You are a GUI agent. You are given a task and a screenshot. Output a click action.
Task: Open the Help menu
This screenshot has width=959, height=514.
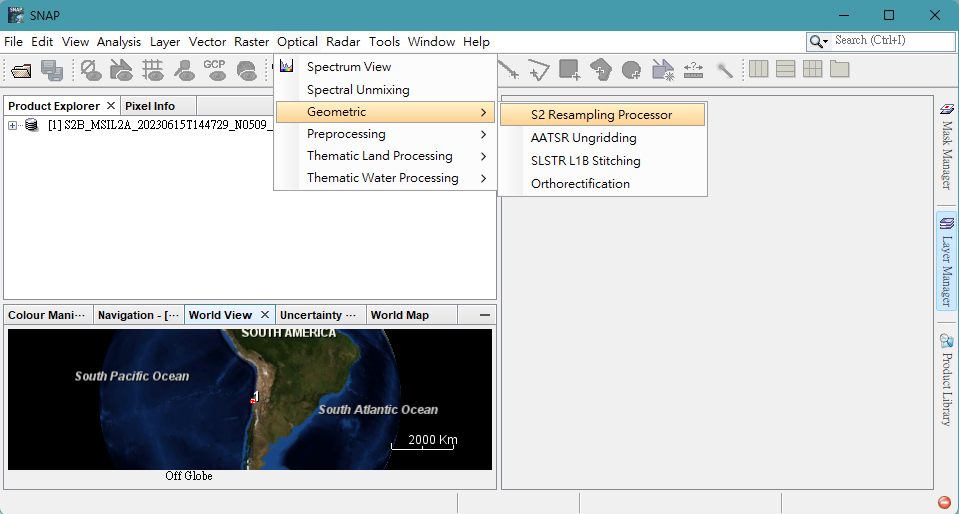(x=476, y=42)
